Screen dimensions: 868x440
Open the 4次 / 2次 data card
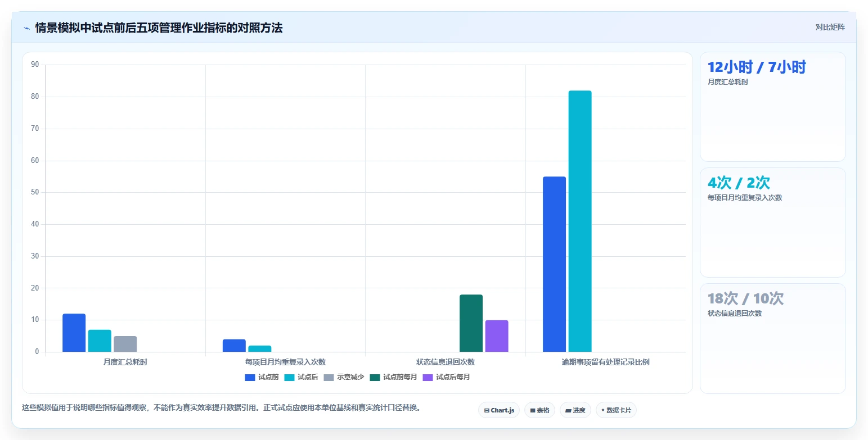(x=772, y=223)
